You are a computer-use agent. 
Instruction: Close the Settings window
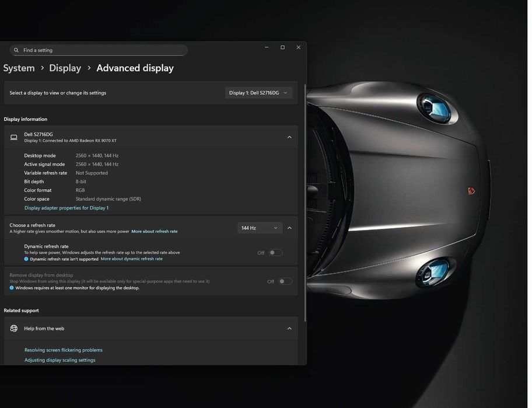pyautogui.click(x=299, y=47)
